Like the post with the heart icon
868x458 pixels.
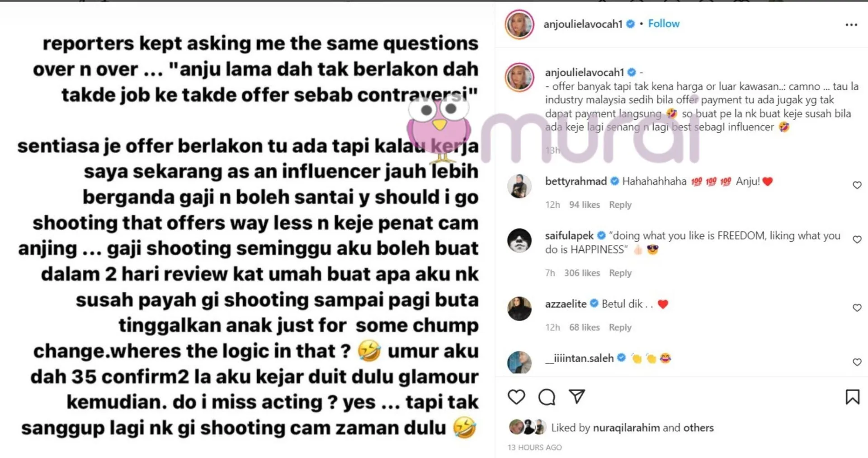[x=516, y=397]
